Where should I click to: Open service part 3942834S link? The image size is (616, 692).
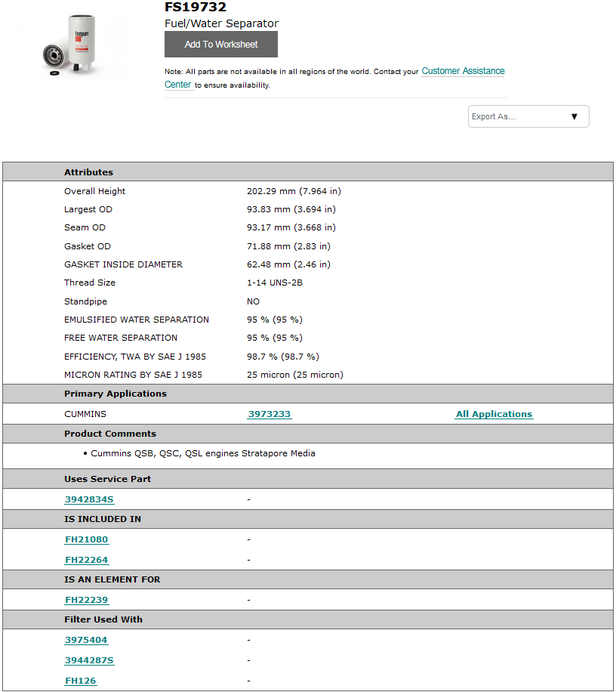pyautogui.click(x=89, y=499)
